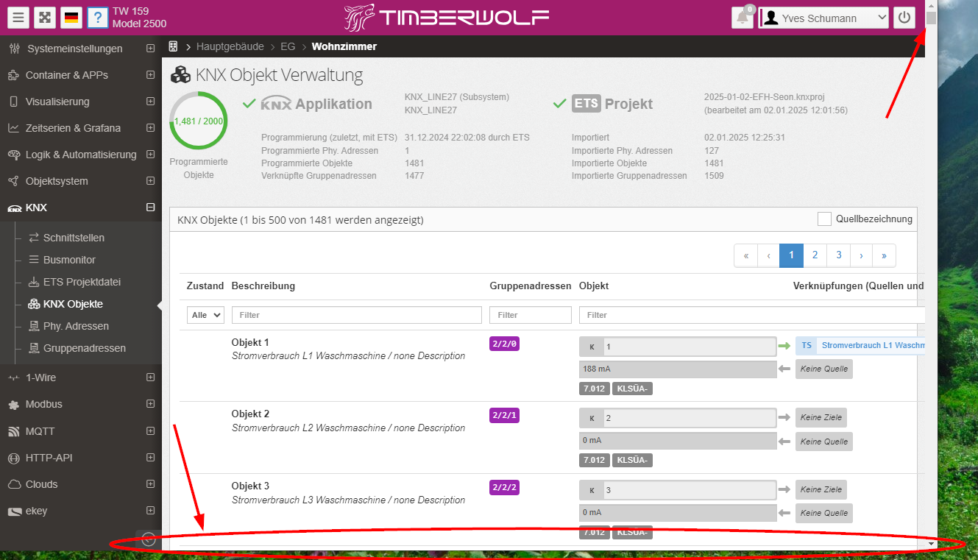Click the Container & APPs puzzle icon
The width and height of the screenshot is (978, 560).
click(13, 75)
